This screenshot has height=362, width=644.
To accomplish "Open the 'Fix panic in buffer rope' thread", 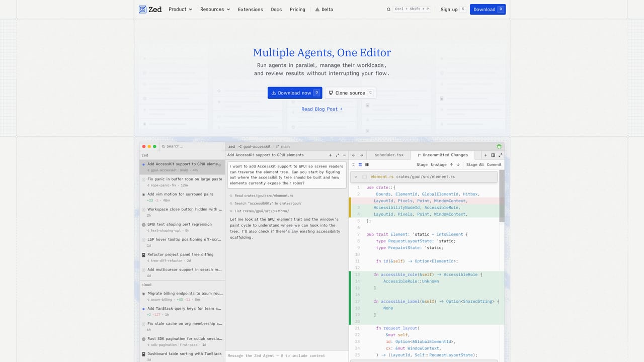I will coord(182,182).
